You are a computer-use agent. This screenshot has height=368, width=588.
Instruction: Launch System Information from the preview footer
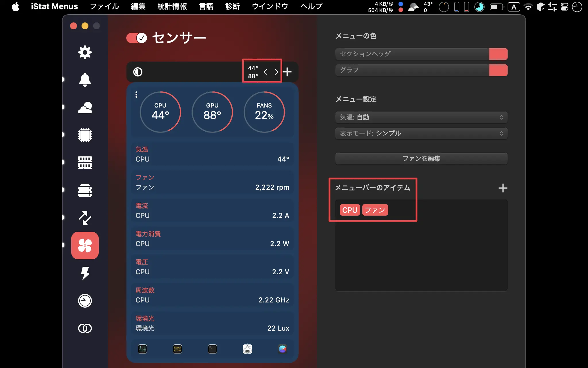click(x=247, y=349)
